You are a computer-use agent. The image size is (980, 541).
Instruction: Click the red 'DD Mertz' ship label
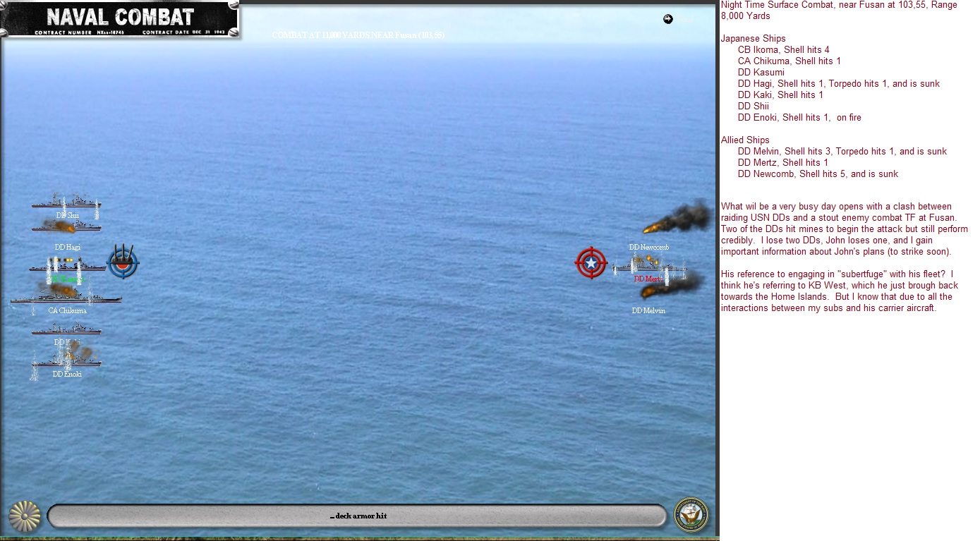click(x=648, y=279)
